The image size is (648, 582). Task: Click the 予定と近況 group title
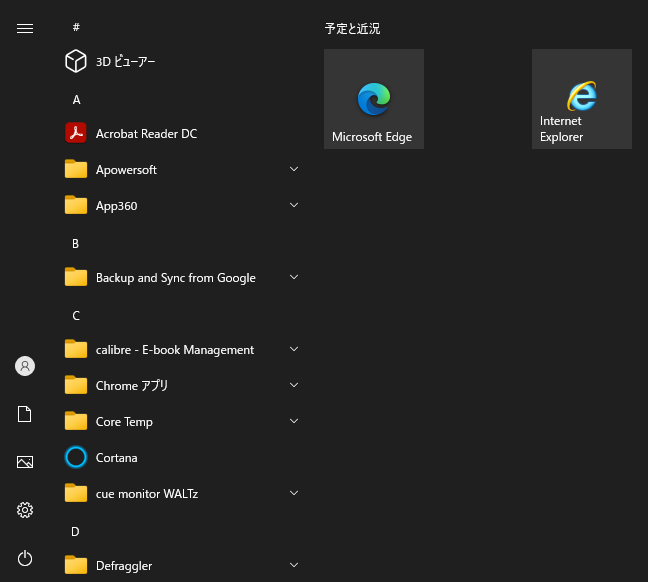(353, 29)
